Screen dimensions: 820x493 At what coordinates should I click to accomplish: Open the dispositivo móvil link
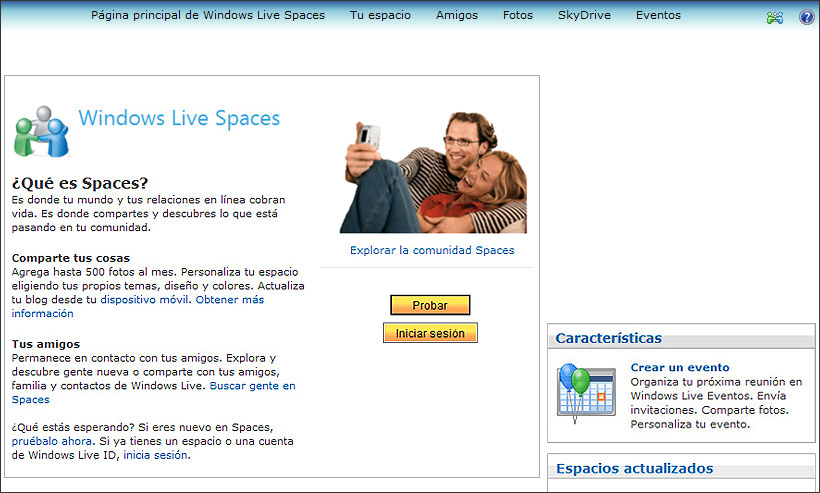pyautogui.click(x=144, y=300)
